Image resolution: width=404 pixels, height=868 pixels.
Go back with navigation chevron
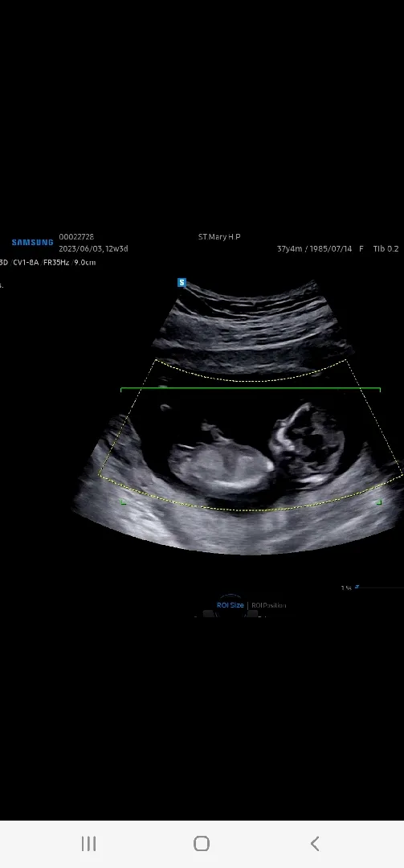click(x=315, y=844)
